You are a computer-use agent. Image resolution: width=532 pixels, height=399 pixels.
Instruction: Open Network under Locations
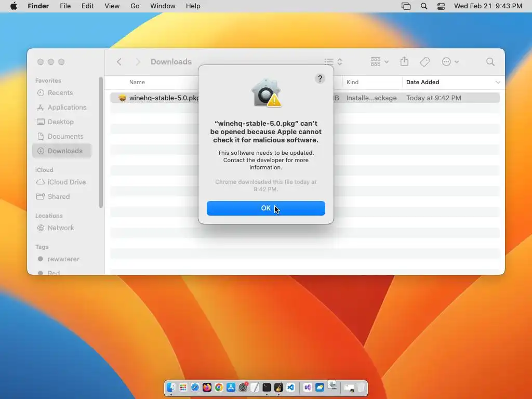click(62, 228)
